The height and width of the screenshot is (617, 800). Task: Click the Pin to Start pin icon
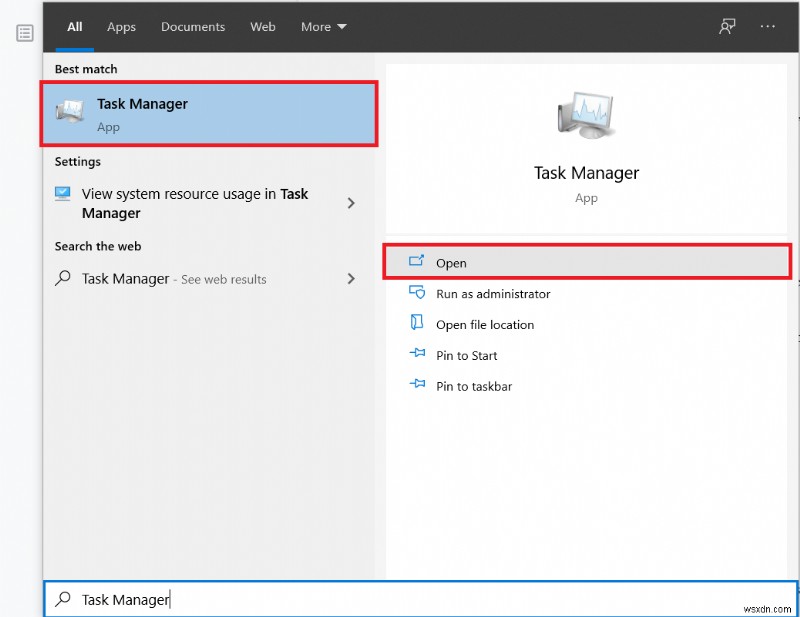pyautogui.click(x=417, y=355)
